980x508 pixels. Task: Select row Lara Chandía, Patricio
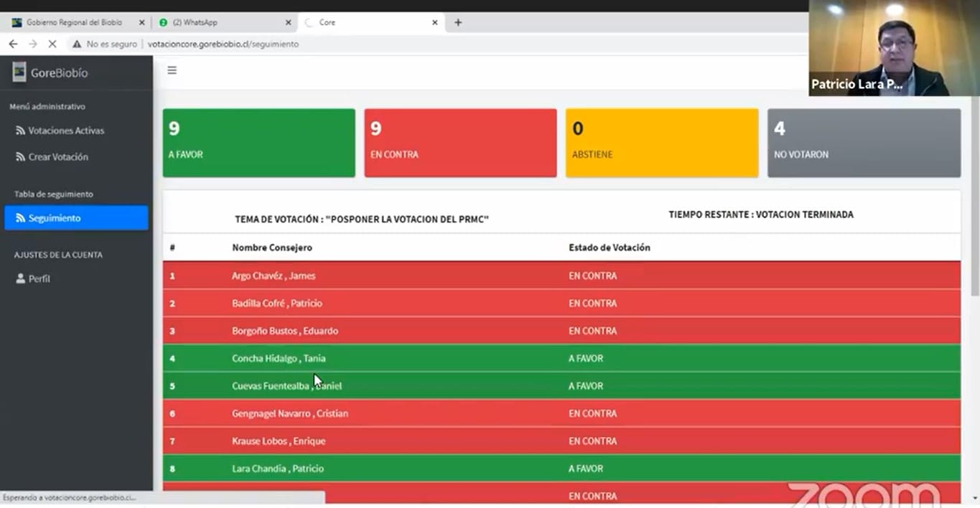(561, 469)
